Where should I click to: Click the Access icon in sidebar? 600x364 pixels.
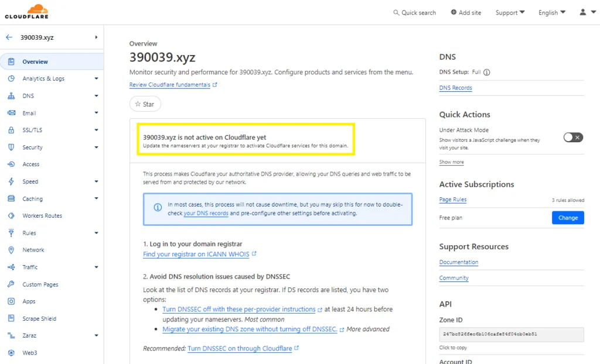click(x=11, y=164)
